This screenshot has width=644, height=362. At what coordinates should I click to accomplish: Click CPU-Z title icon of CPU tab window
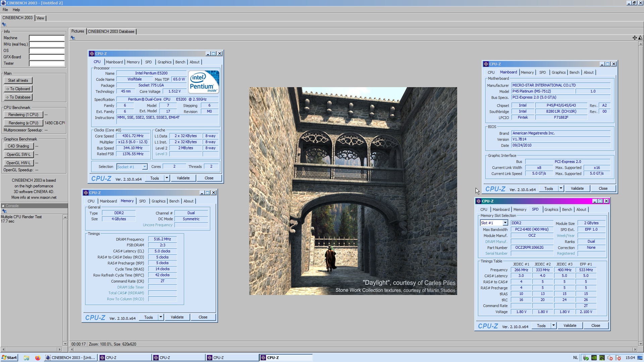(92, 54)
